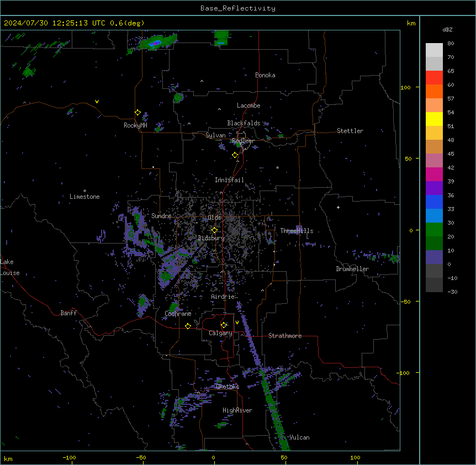Viewport: 476px width, 465px height.
Task: Select the Cochrane town label
Action: [x=178, y=314]
